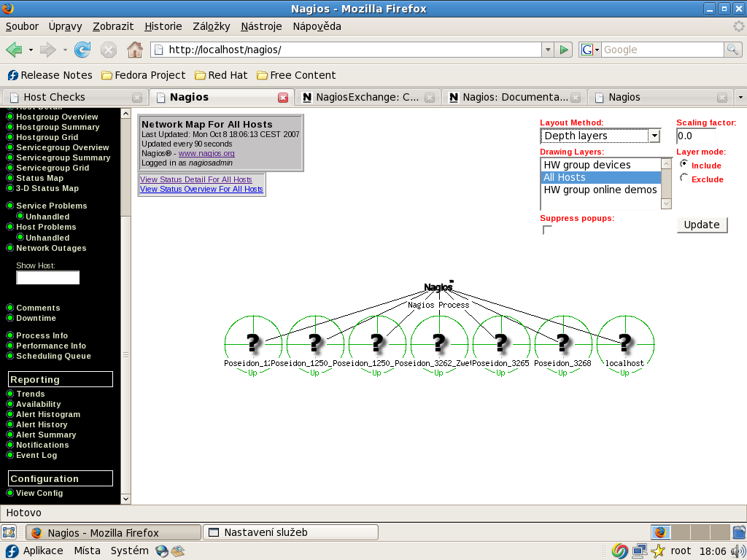Switch to the Nagios: Documentation tab

(x=514, y=97)
